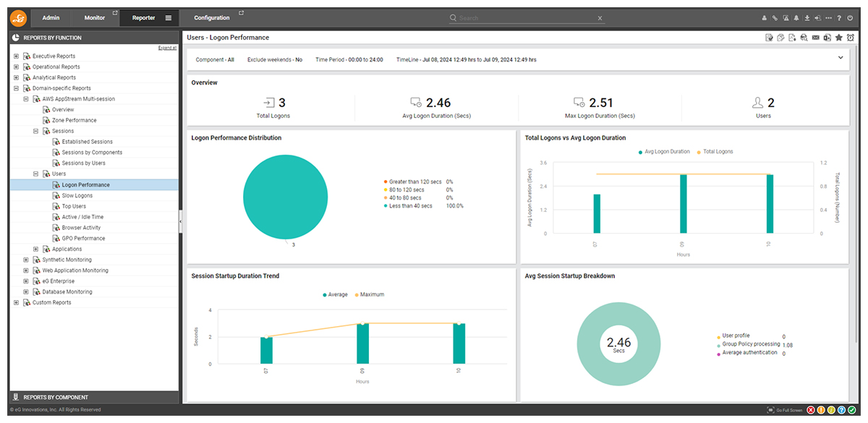Screen dimensions: 868x423
Task: Toggle the Avg Logon Duration legend item
Action: pyautogui.click(x=664, y=152)
